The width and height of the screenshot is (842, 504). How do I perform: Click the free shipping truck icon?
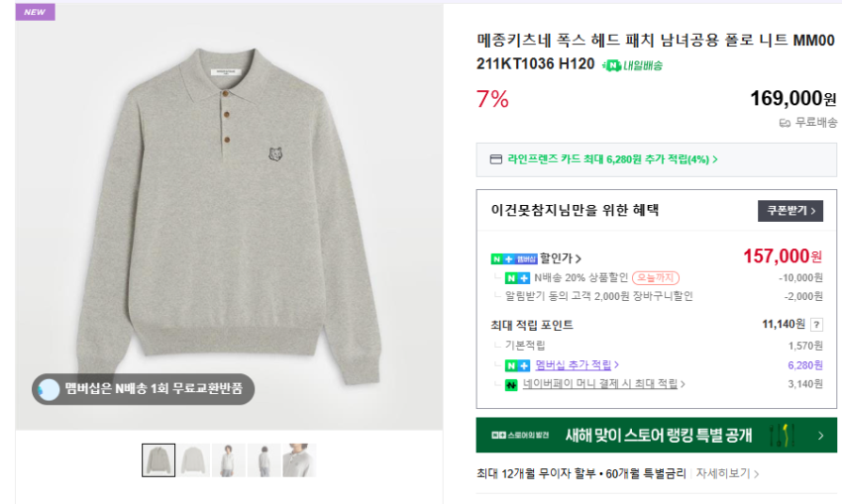[x=785, y=123]
